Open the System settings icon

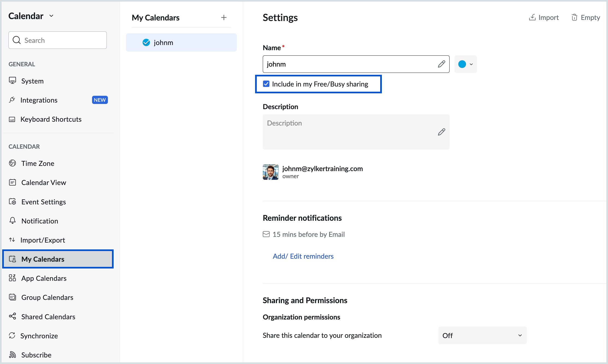[12, 81]
